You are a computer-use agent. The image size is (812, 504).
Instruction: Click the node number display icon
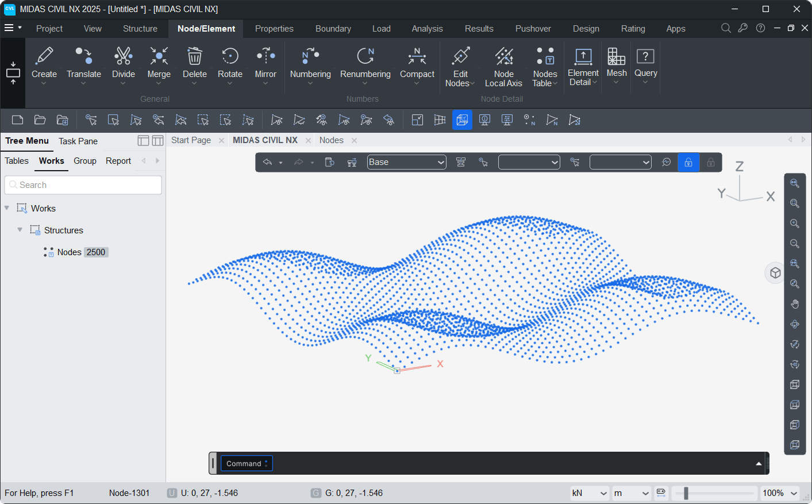click(529, 120)
